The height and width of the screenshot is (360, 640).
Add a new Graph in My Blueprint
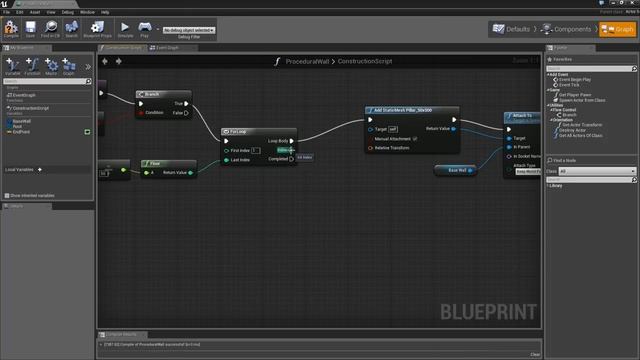click(69, 66)
